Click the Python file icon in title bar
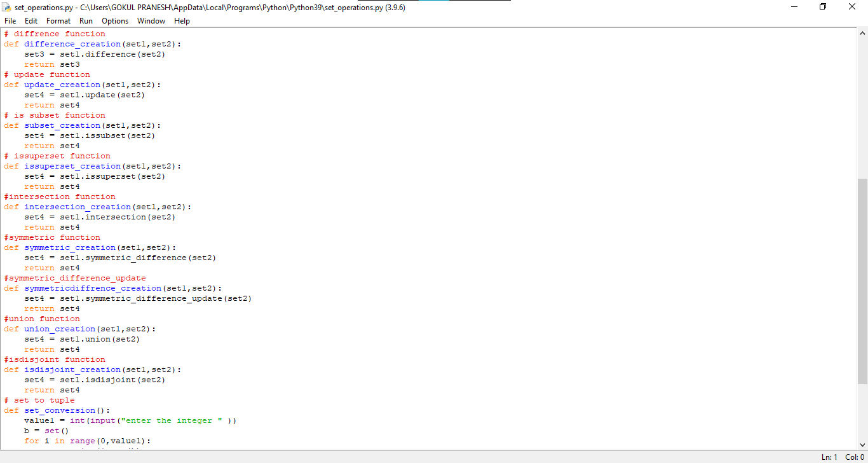The image size is (868, 463). tap(7, 8)
